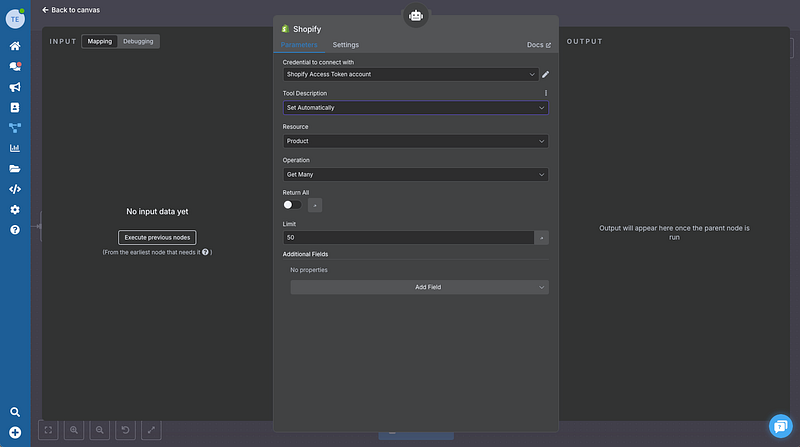The width and height of the screenshot is (800, 447).
Task: Open the settings gear in left sidebar
Action: [15, 209]
